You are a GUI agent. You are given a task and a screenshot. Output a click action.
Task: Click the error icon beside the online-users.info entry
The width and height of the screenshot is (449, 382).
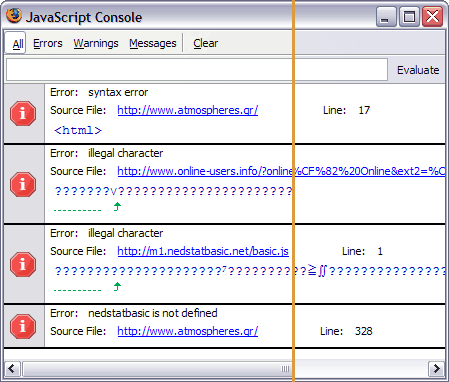click(x=23, y=184)
